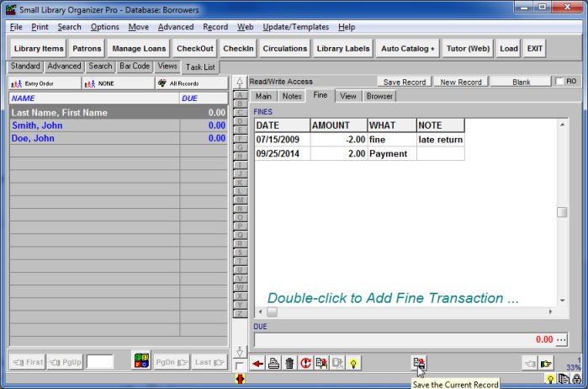588x389 pixels.
Task: Click the DUE amount field
Action: coord(405,340)
